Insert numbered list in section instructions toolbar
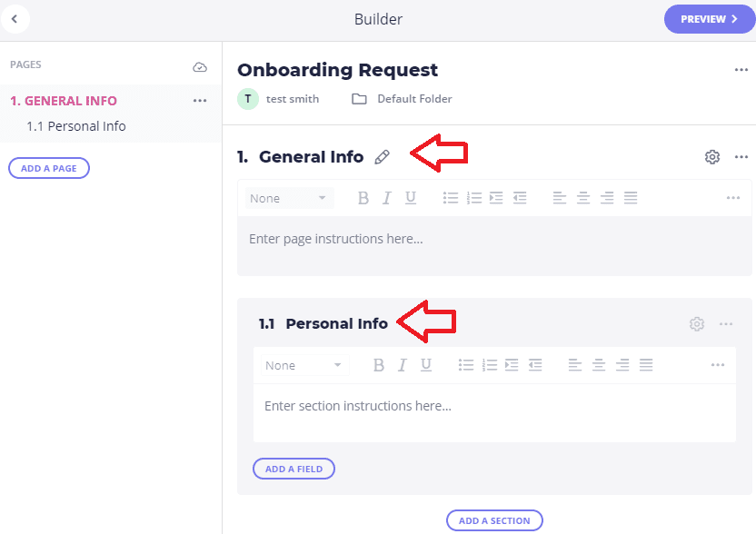The height and width of the screenshot is (534, 756). 490,365
